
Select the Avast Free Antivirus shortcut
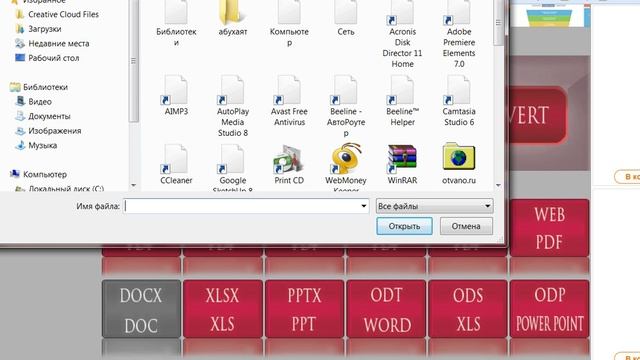coord(289,101)
